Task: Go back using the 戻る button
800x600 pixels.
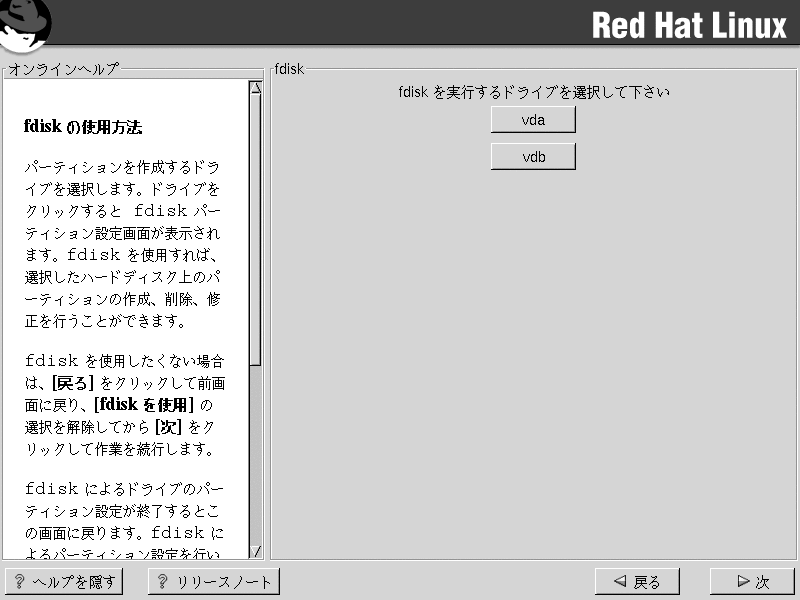Action: [637, 582]
